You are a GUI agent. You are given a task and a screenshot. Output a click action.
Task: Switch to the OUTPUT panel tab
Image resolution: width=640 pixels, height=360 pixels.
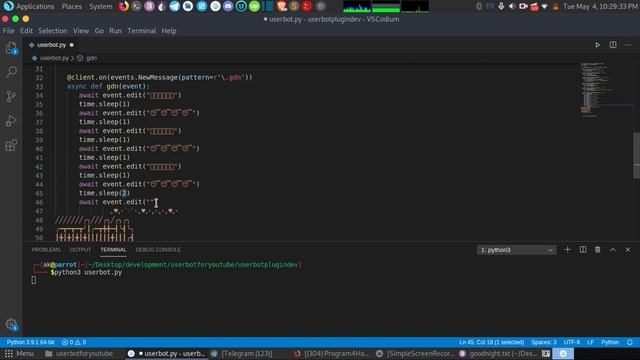tap(80, 250)
